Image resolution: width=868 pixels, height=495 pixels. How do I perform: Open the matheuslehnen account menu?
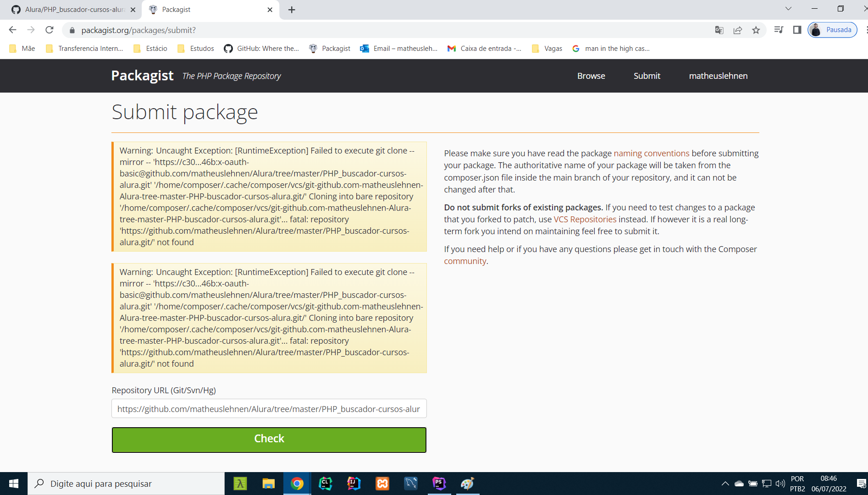(x=718, y=76)
